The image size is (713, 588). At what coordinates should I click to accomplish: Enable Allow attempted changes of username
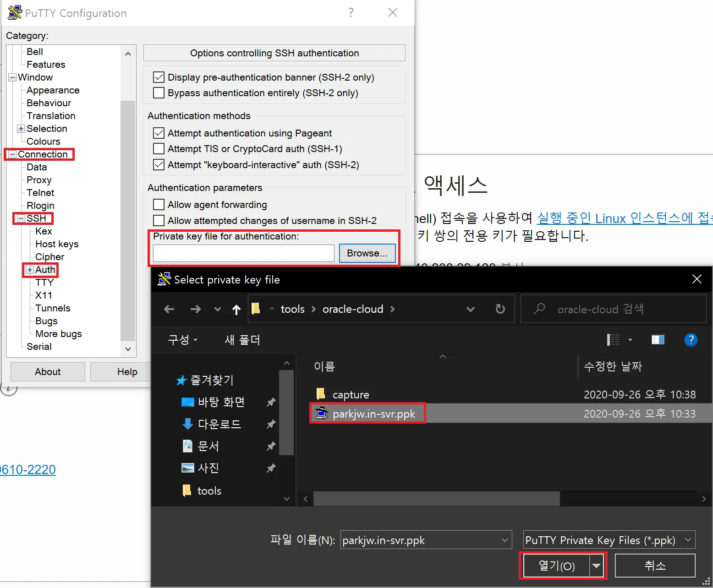coord(159,220)
